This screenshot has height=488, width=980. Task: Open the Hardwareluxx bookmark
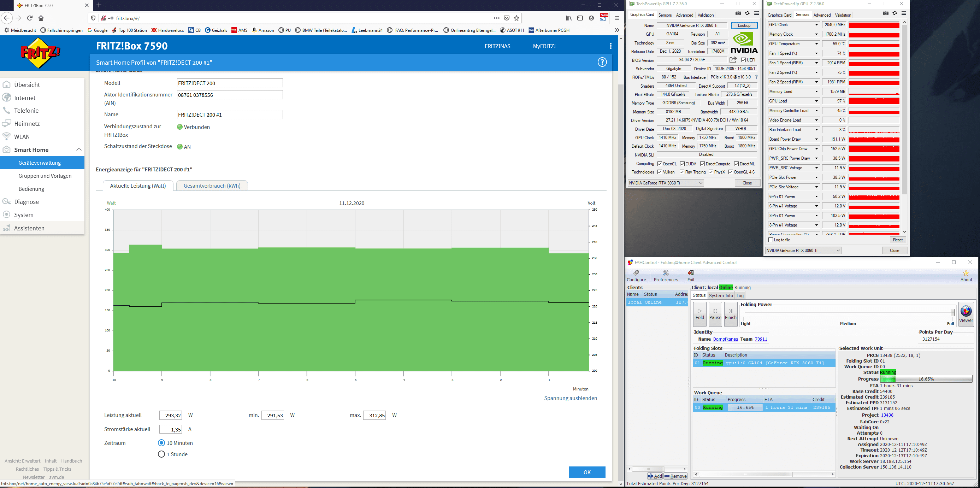167,30
